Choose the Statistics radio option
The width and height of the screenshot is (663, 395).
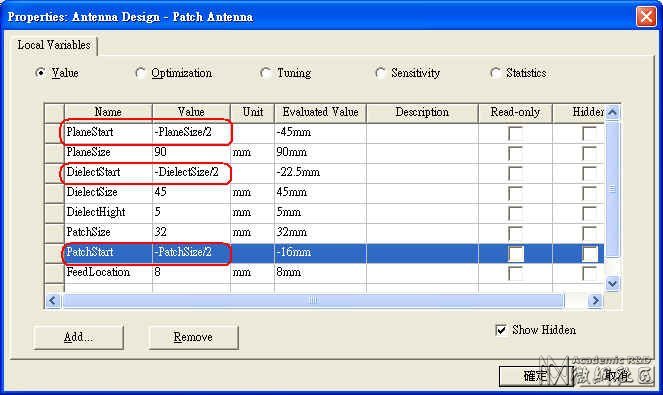click(x=495, y=73)
